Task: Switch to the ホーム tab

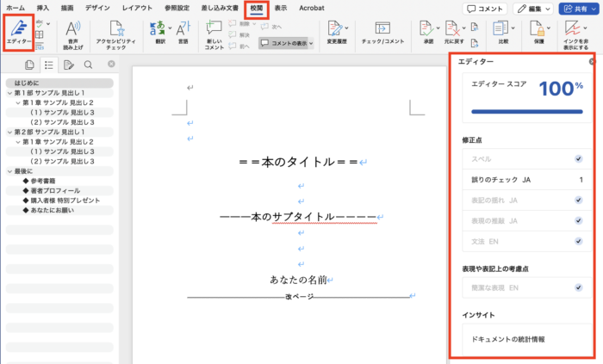Action: (x=16, y=8)
